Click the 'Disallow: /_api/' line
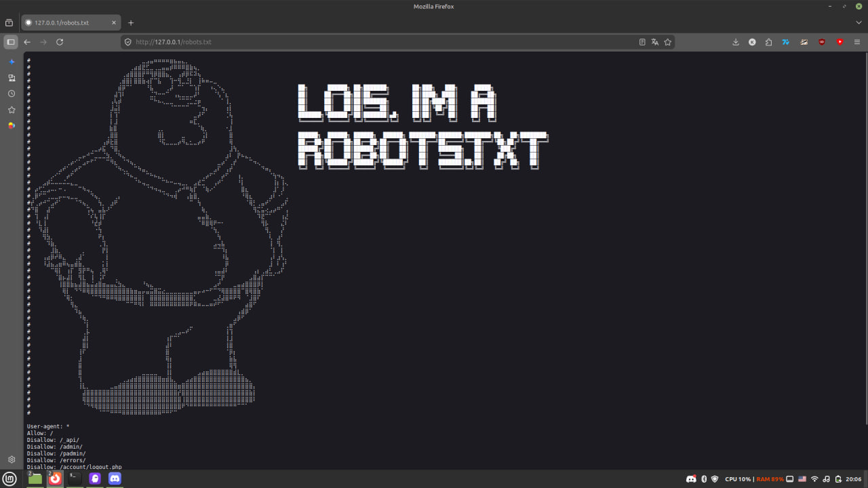This screenshot has width=868, height=488. [x=53, y=440]
